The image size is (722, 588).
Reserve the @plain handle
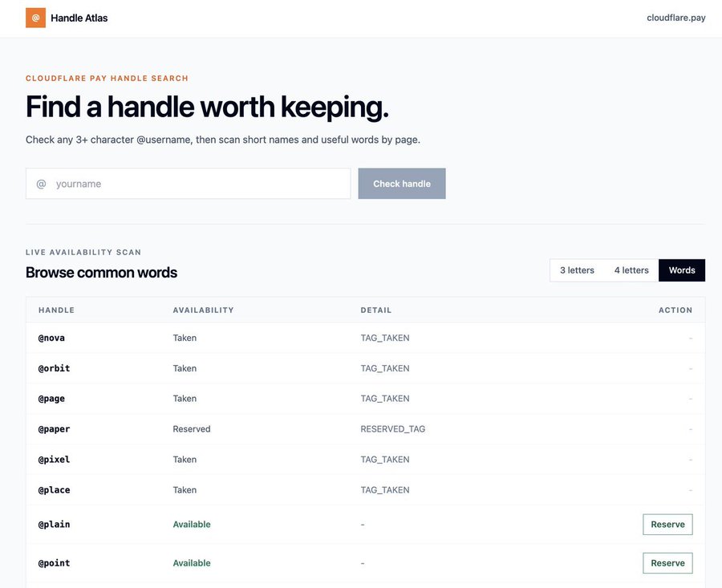click(667, 525)
